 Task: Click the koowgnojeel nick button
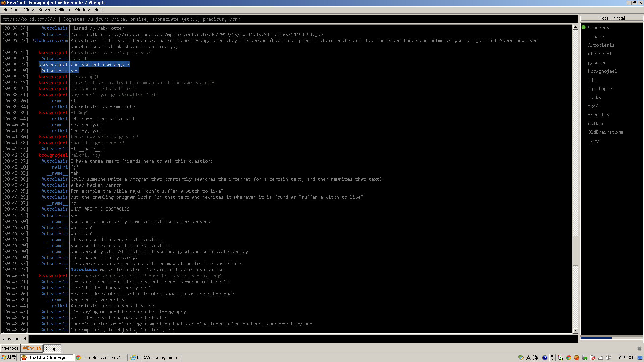tap(14, 339)
